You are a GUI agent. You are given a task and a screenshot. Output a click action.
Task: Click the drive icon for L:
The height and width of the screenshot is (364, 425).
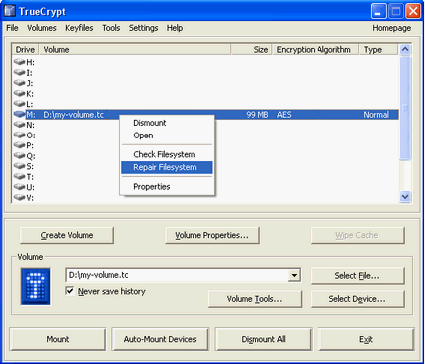(x=20, y=104)
